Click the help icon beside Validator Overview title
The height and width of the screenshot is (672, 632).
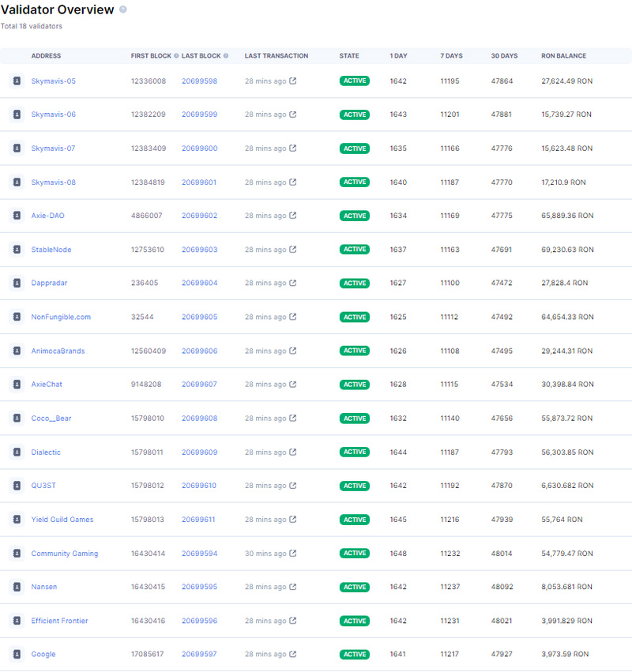(123, 9)
